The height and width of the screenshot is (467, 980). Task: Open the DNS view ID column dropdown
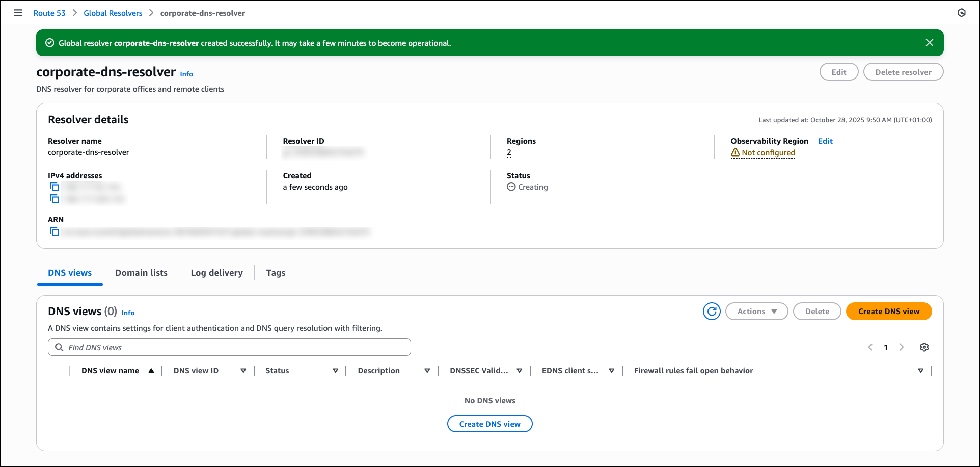(243, 371)
